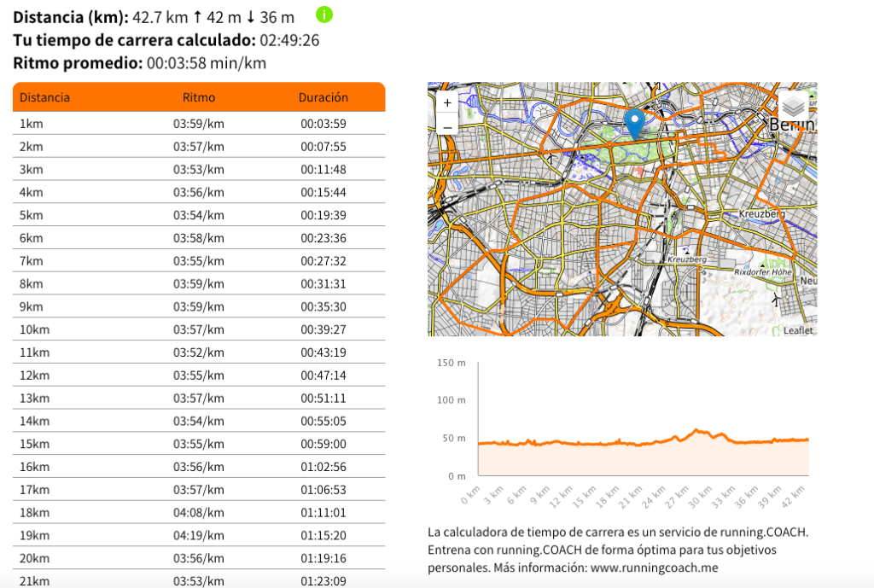
Task: Click the elevation peak on the profile chart
Action: click(x=696, y=430)
